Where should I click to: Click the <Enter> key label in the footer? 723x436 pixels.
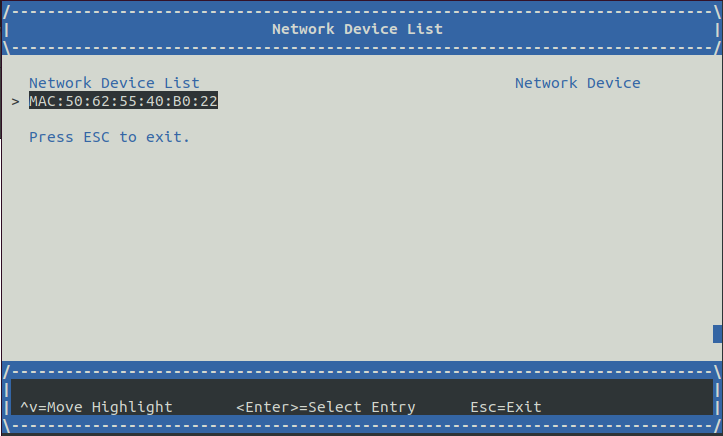(267, 407)
